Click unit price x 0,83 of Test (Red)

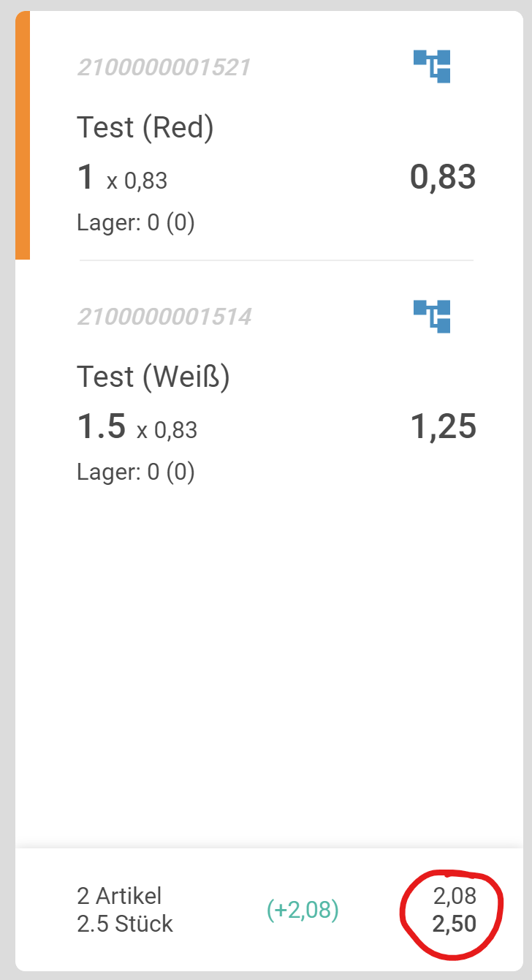click(x=137, y=181)
